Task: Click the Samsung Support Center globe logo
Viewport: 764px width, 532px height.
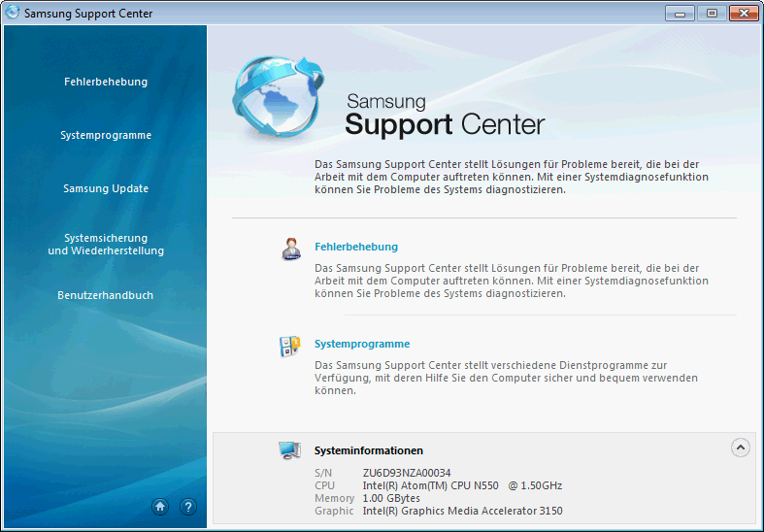Action: point(278,96)
